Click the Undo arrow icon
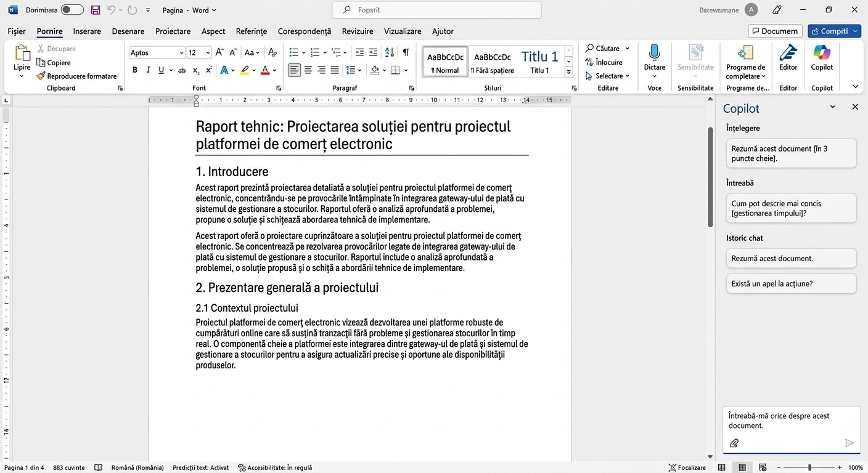The height and width of the screenshot is (473, 868). tap(112, 10)
